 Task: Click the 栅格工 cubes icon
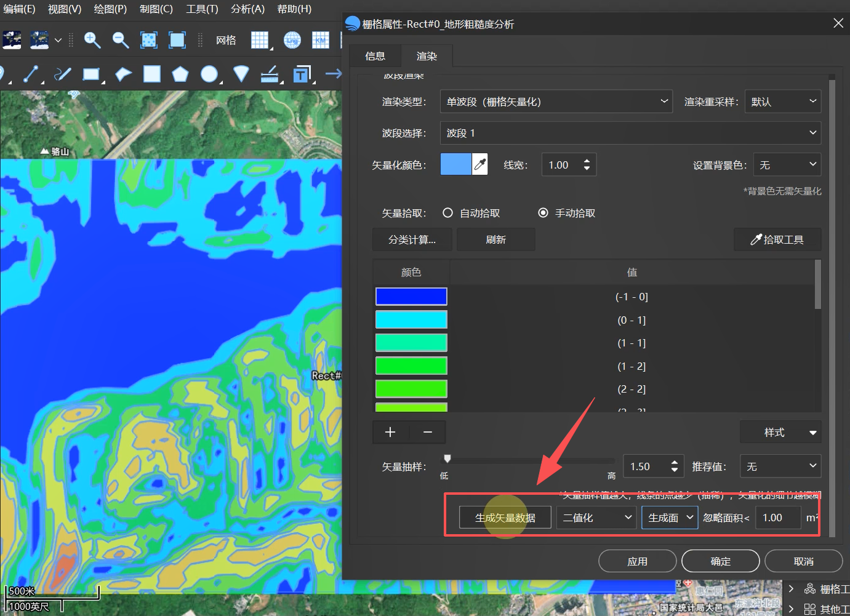(x=810, y=589)
